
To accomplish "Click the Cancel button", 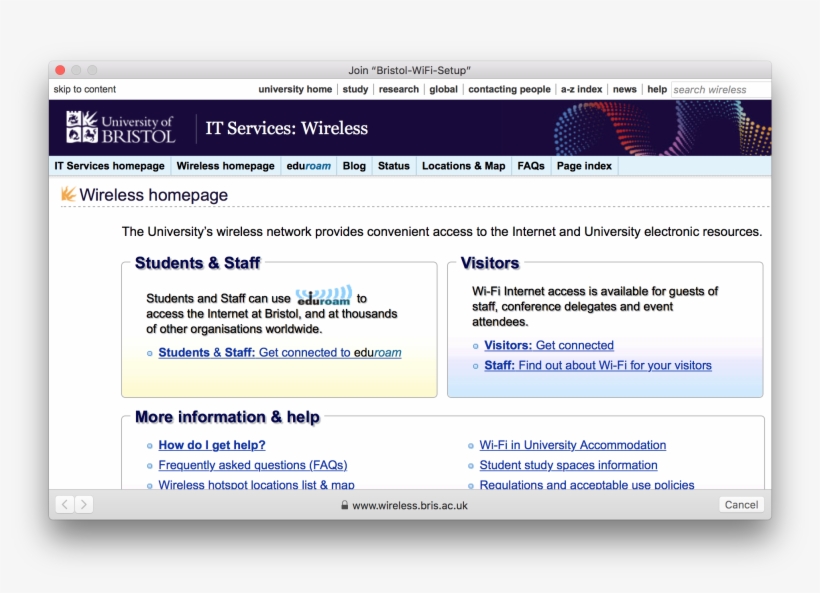I will [741, 504].
